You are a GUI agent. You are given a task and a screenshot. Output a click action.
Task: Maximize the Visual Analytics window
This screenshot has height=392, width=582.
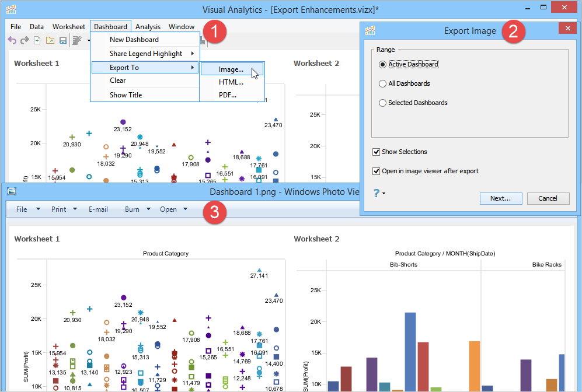pos(543,8)
